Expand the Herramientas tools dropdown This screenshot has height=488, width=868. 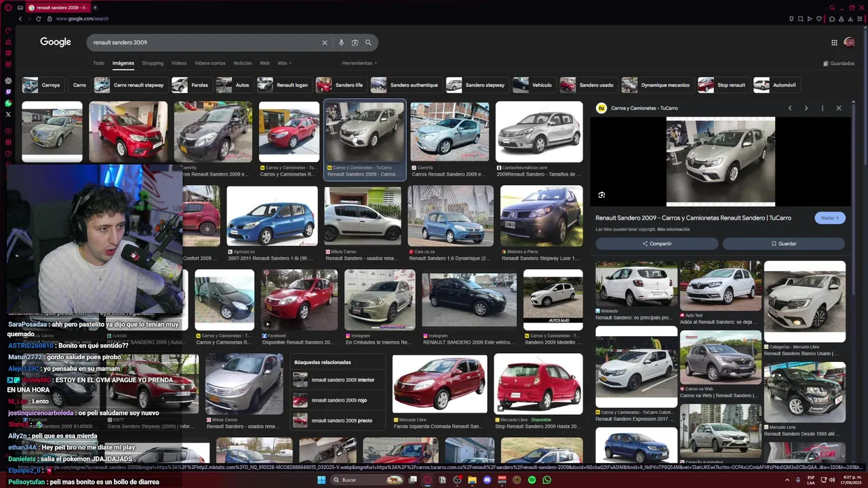click(359, 63)
